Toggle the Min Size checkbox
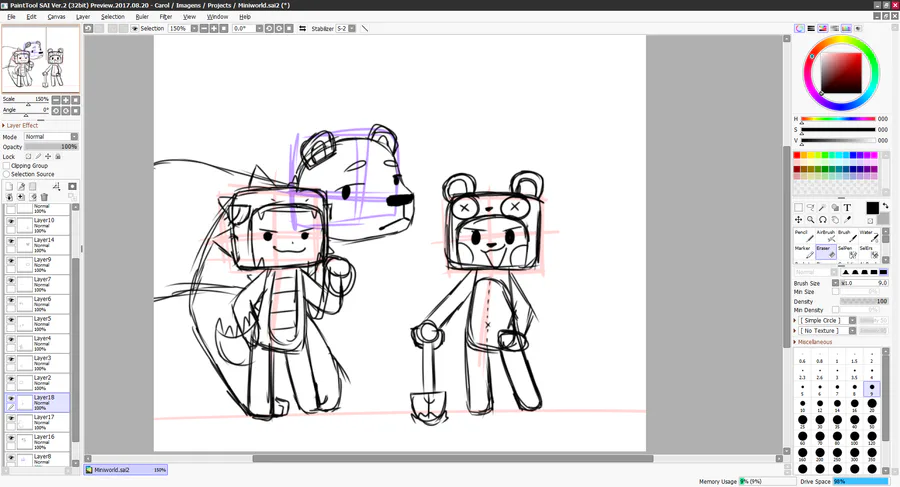The image size is (900, 487). [x=835, y=292]
